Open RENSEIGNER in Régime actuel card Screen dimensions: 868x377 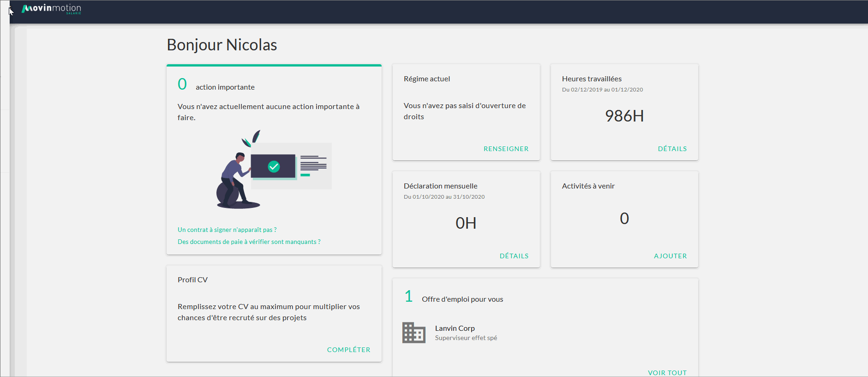[506, 149]
